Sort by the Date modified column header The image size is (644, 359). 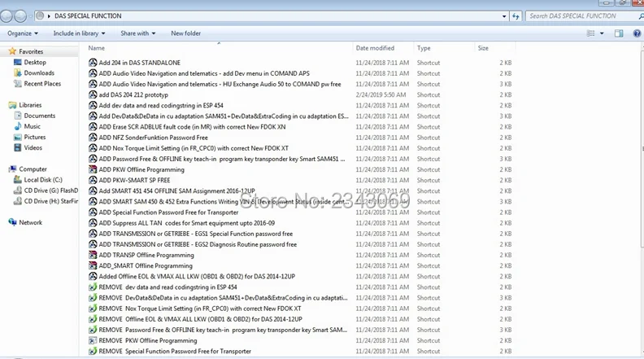coord(375,48)
